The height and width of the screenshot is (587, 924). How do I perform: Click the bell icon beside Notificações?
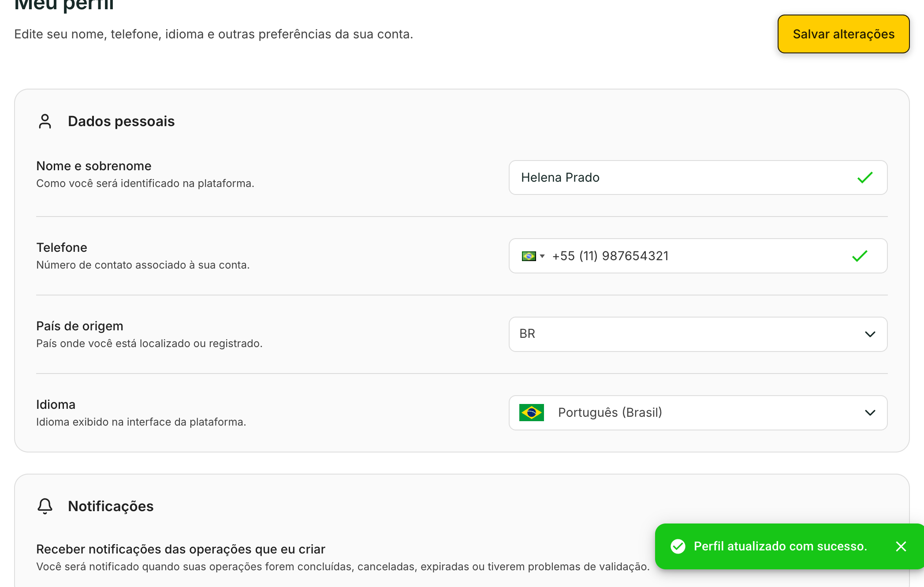click(45, 506)
